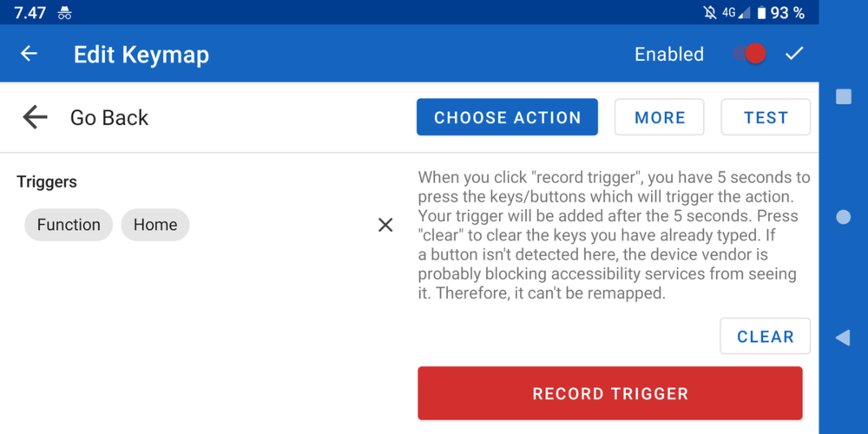Image resolution: width=868 pixels, height=434 pixels.
Task: Click the Go Back action label
Action: click(109, 118)
